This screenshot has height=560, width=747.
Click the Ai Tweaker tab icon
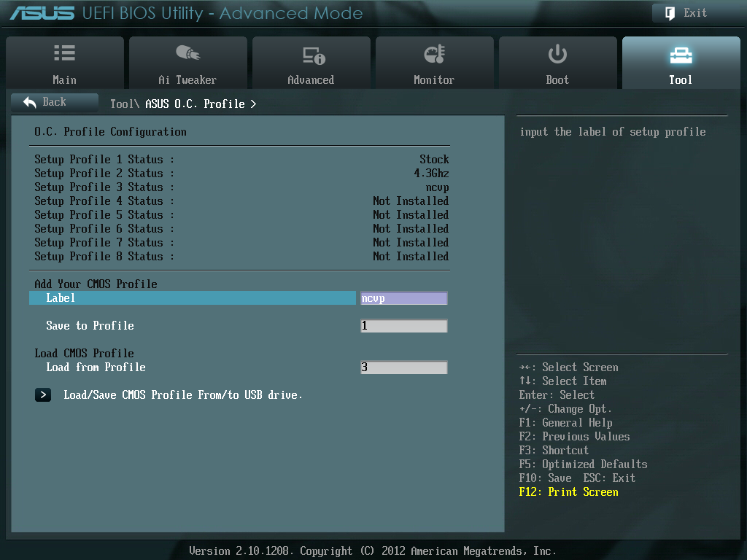[x=187, y=53]
